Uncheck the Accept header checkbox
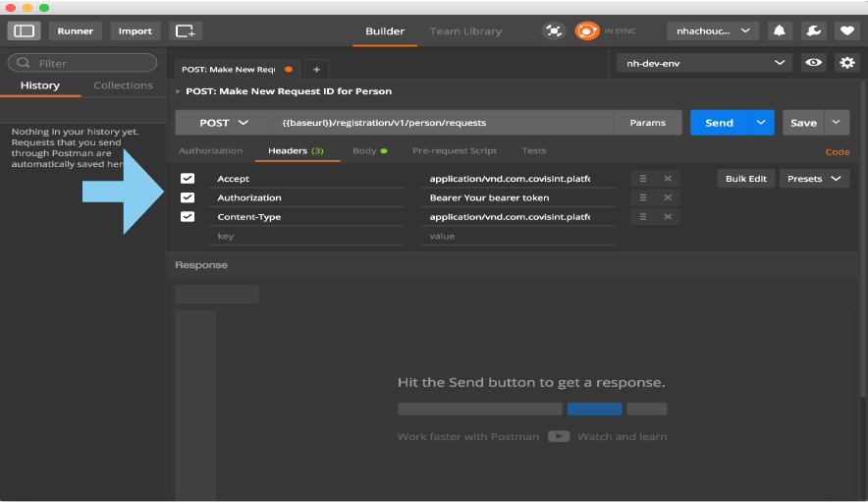868x502 pixels. 188,179
